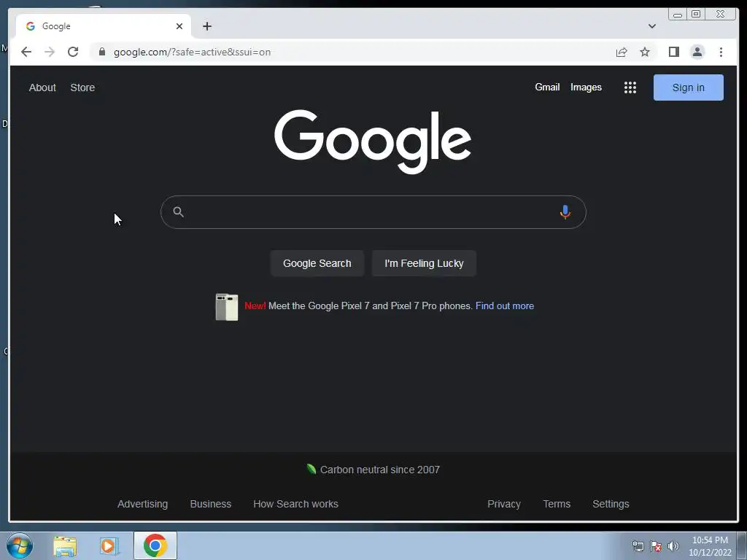Open the Action Center flag icon
This screenshot has height=560, width=747.
[656, 546]
